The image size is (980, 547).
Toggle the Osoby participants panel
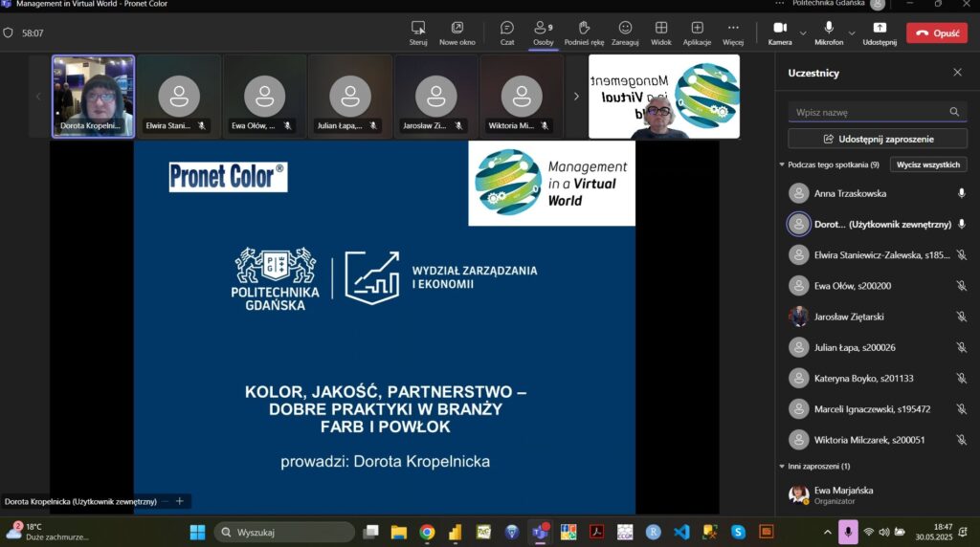[x=544, y=33]
